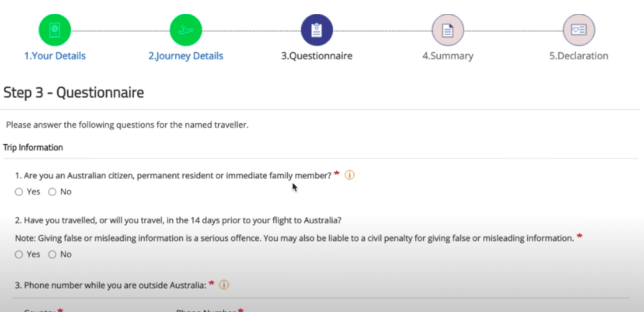Go to 1.Your Details step link
Image resolution: width=644 pixels, height=312 pixels.
55,56
